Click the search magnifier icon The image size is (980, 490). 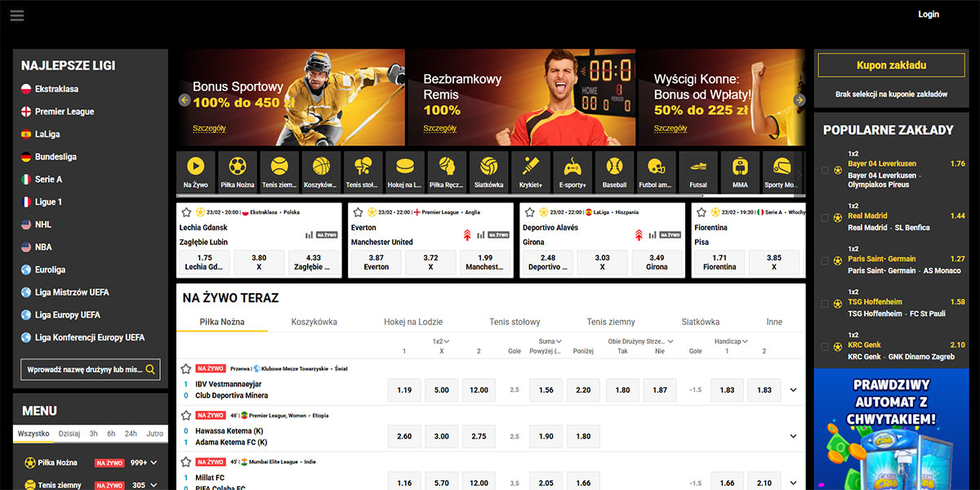click(x=150, y=370)
